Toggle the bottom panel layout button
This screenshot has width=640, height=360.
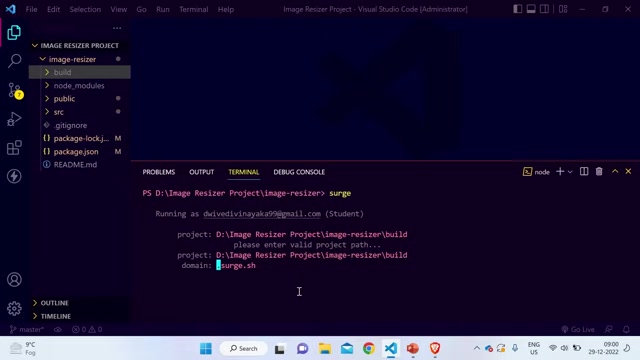(531, 9)
